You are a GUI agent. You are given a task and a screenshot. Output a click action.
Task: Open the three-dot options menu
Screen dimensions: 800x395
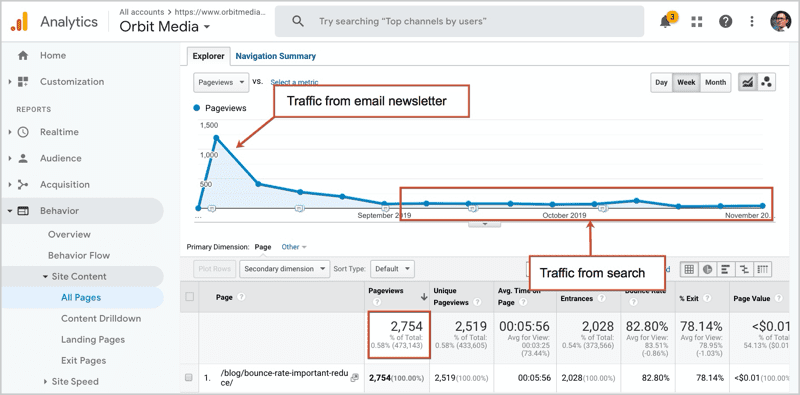(752, 21)
